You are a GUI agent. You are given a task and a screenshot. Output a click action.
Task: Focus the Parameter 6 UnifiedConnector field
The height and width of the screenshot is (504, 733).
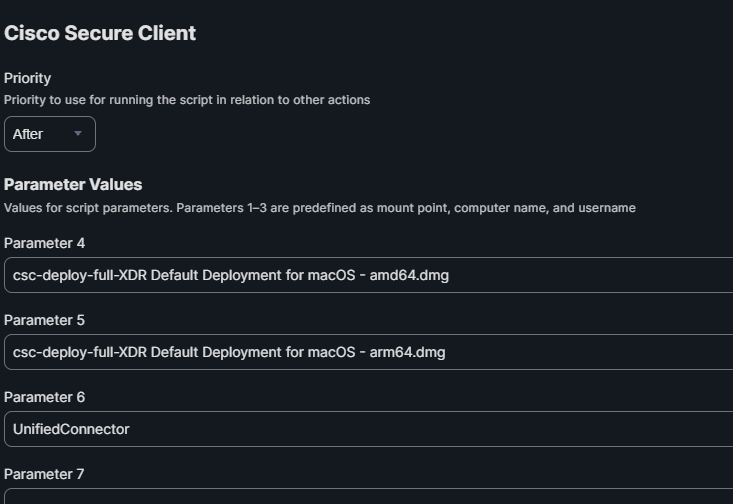(x=368, y=429)
